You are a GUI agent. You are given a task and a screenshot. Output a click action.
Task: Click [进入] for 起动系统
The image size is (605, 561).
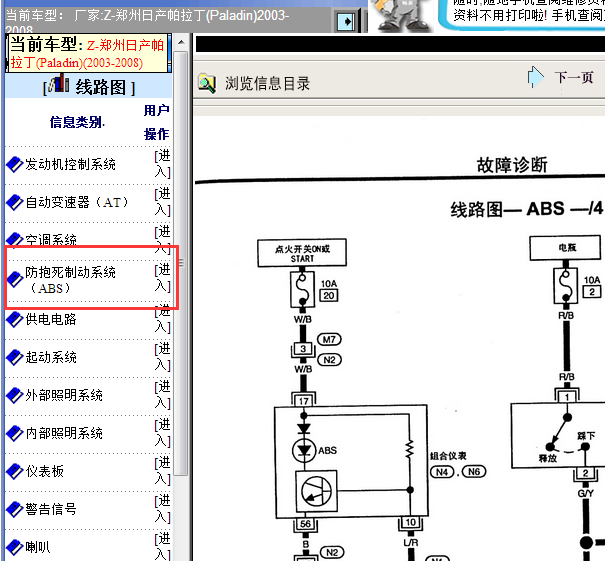pyautogui.click(x=162, y=357)
